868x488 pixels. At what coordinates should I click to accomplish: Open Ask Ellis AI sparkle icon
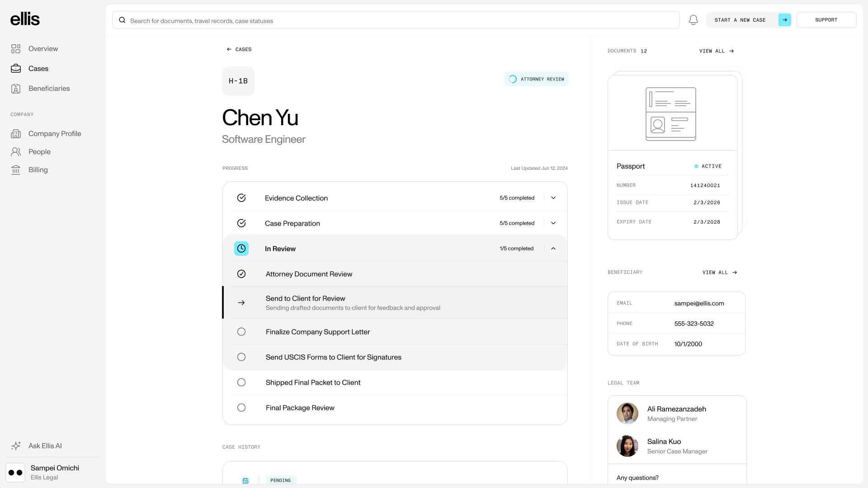(x=16, y=446)
